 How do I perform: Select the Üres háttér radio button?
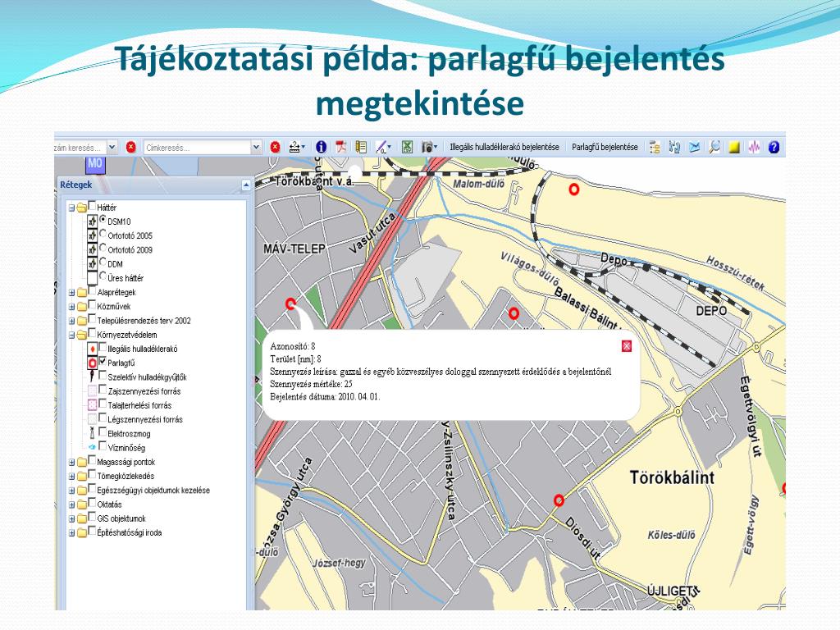pos(103,276)
